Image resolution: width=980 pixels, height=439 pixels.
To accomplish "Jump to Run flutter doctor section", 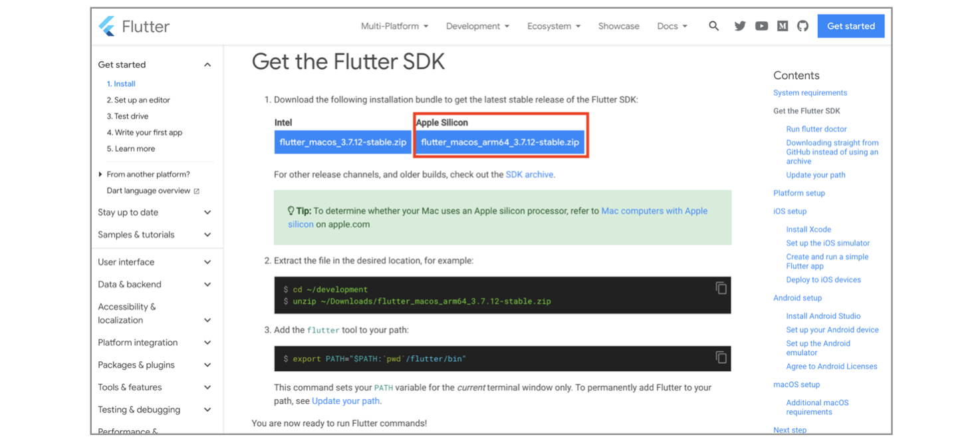I will point(816,129).
